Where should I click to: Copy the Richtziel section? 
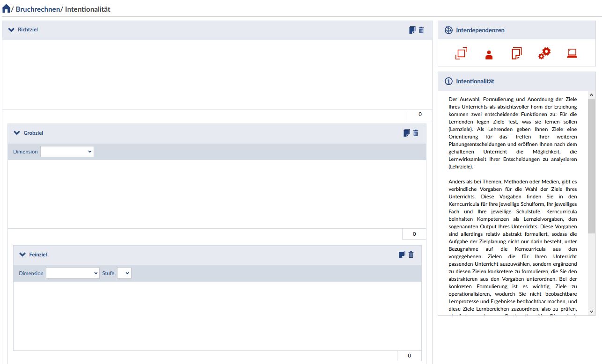(x=412, y=30)
